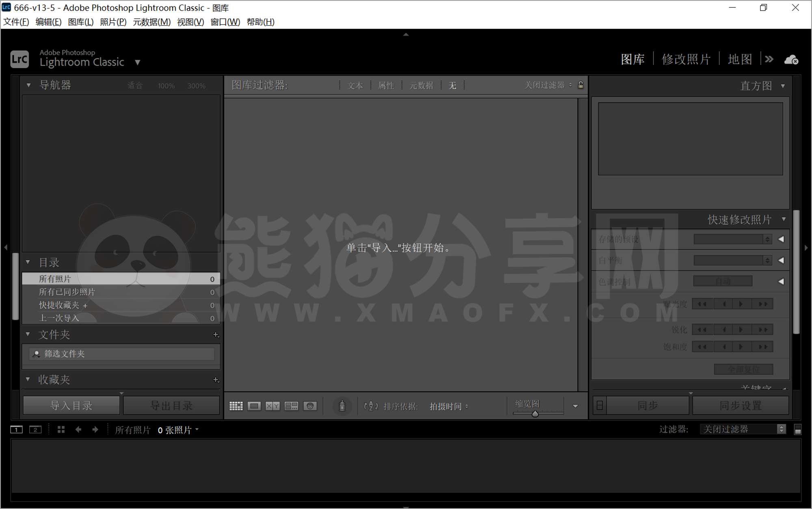The image size is (812, 509).
Task: Click the 同步设置 button
Action: 740,405
